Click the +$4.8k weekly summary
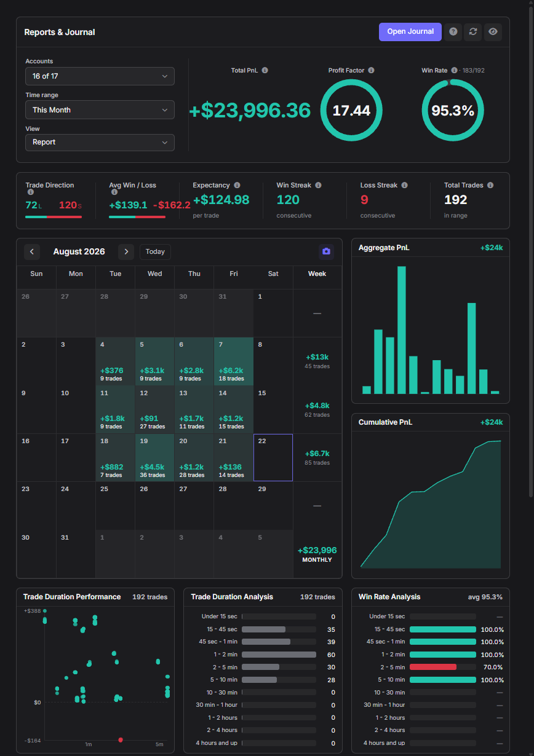 pyautogui.click(x=317, y=409)
